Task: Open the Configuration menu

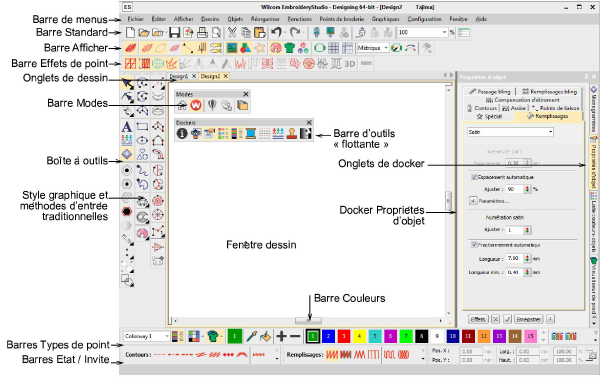Action: [424, 19]
